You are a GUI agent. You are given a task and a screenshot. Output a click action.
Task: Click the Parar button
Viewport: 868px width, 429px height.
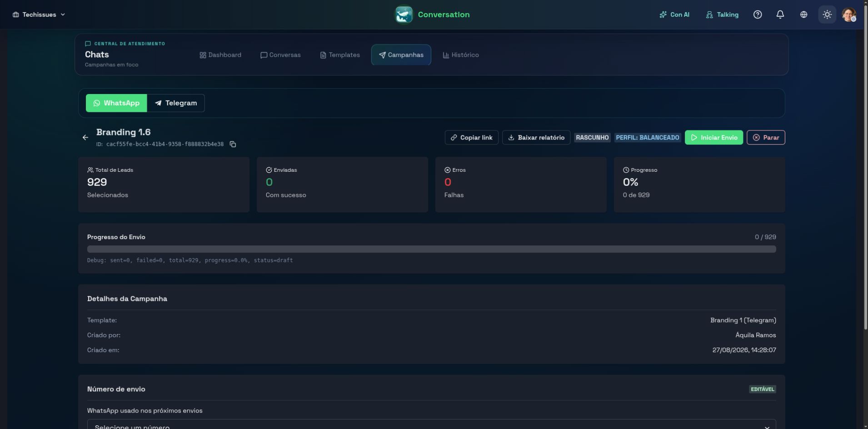pos(766,137)
